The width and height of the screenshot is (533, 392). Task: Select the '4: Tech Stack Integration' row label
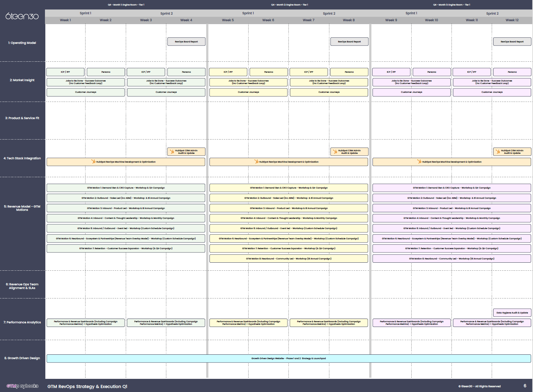point(22,158)
